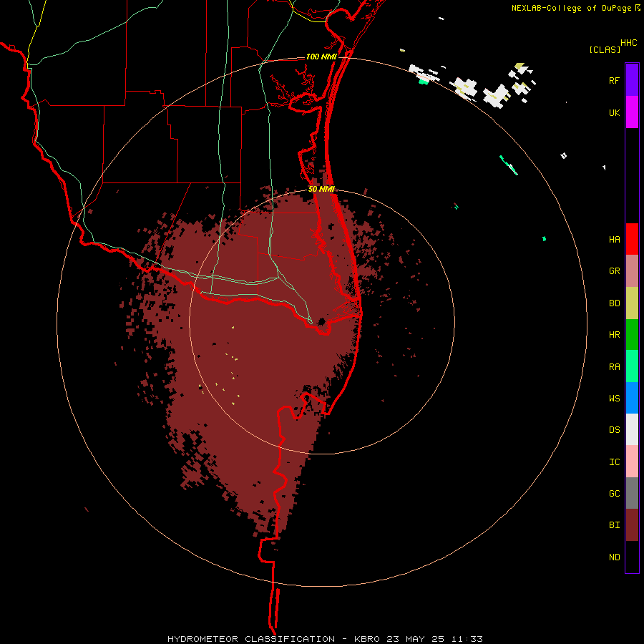644x644 pixels.
Task: Click the HHC product label
Action: click(x=628, y=43)
